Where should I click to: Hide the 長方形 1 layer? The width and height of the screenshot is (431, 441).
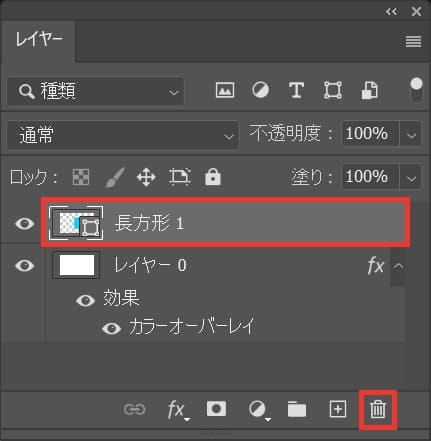coord(25,224)
